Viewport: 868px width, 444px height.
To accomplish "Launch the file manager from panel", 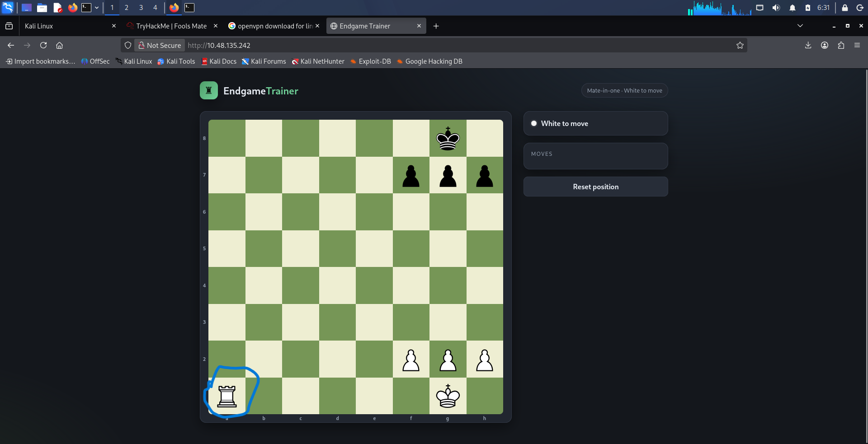I will (42, 8).
